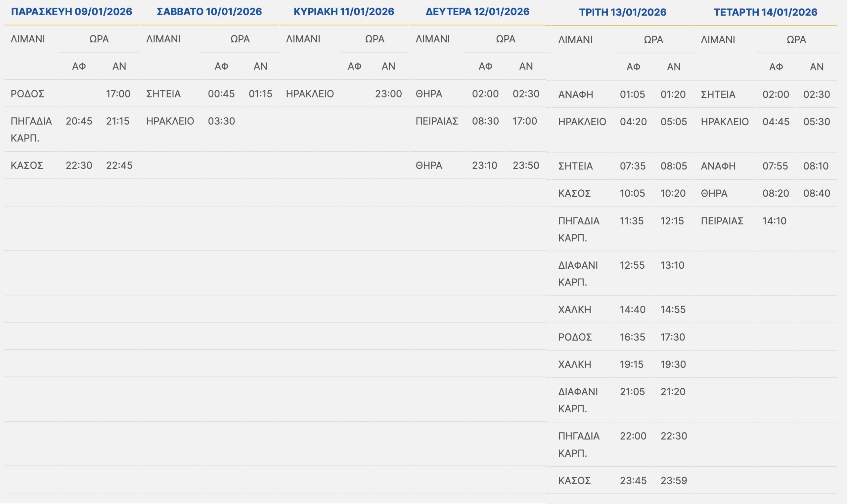Click the 03:30 arrival for ΗΡΑΚΛΕΙΟ on Saturday

221,121
